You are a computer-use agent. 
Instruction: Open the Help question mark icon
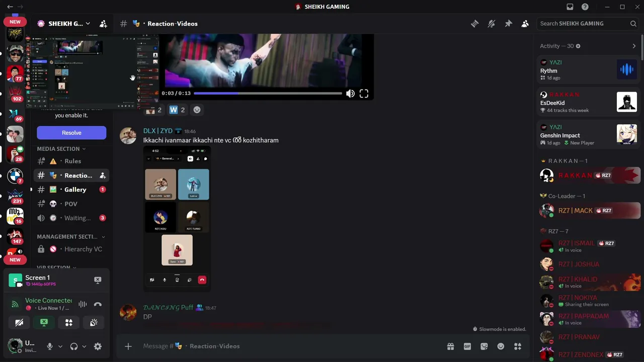pyautogui.click(x=585, y=7)
